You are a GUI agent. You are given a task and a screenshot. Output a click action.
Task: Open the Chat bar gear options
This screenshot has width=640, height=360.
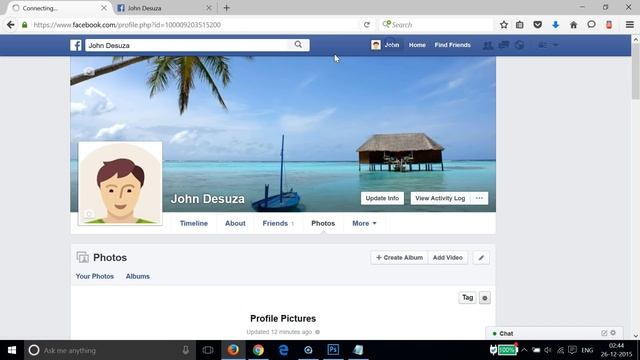613,333
